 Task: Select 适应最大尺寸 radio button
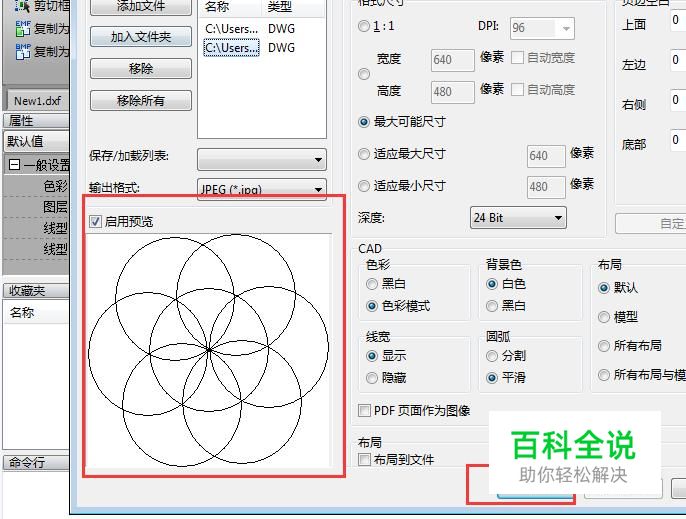pyautogui.click(x=364, y=154)
